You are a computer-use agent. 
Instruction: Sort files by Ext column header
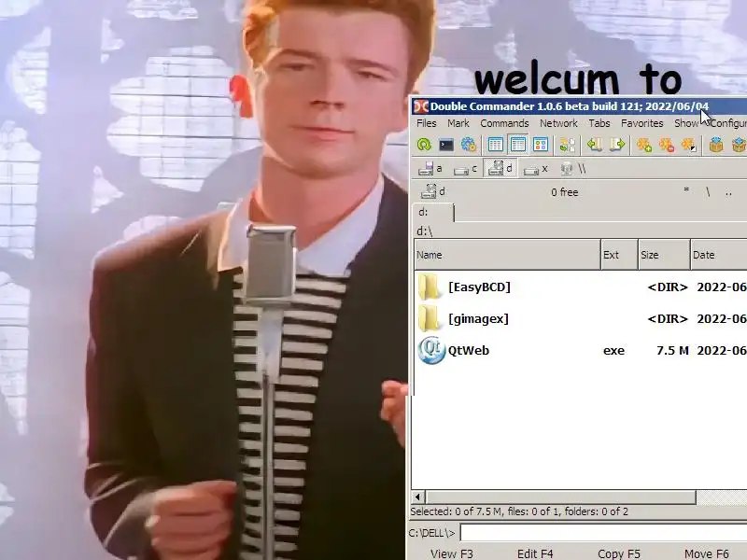click(x=619, y=255)
